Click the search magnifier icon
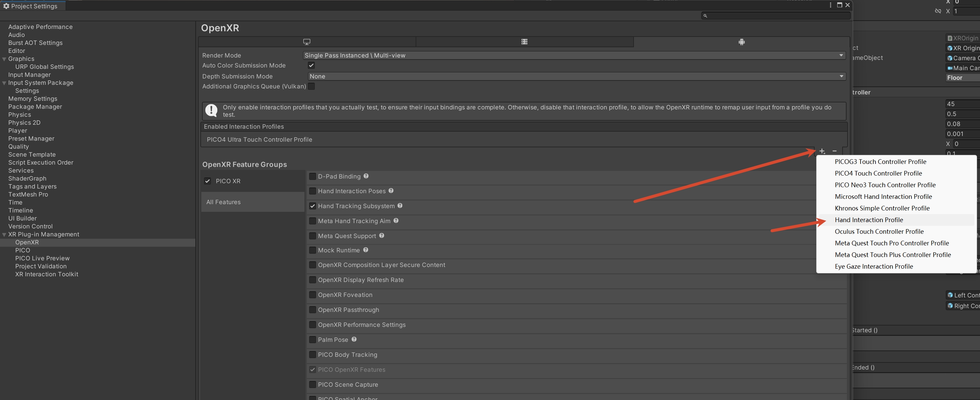Screen dimensions: 980x400 pyautogui.click(x=705, y=16)
